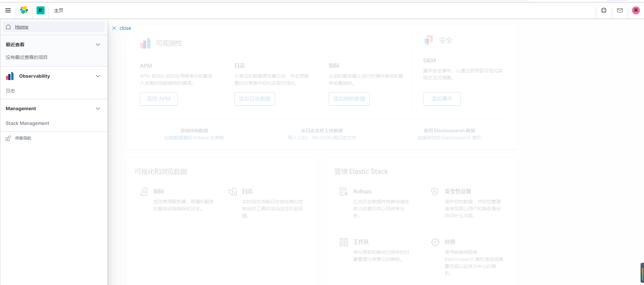Viewport: 644px width, 285px height.
Task: Click the 可视化和浏览数据 heading
Action: [161, 171]
